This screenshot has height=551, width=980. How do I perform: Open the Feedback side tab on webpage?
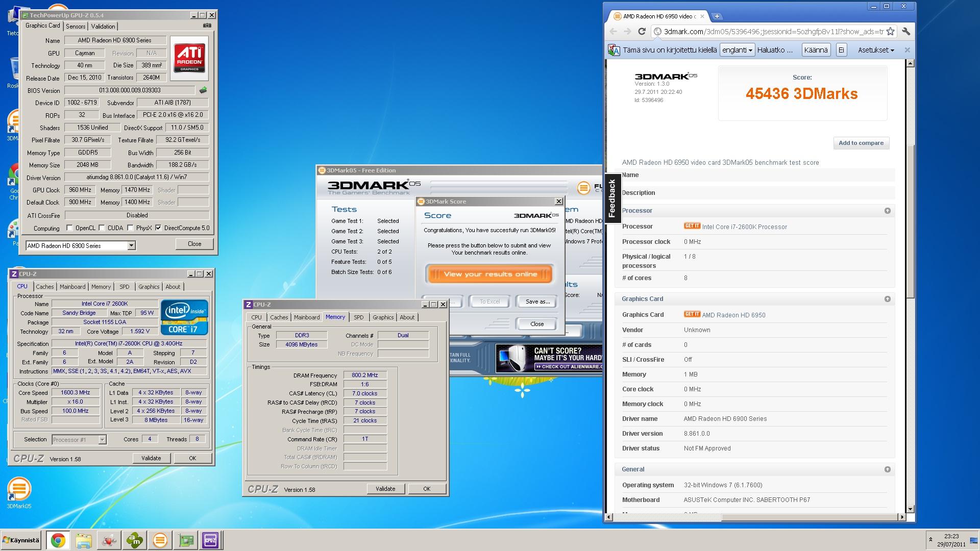[x=612, y=199]
